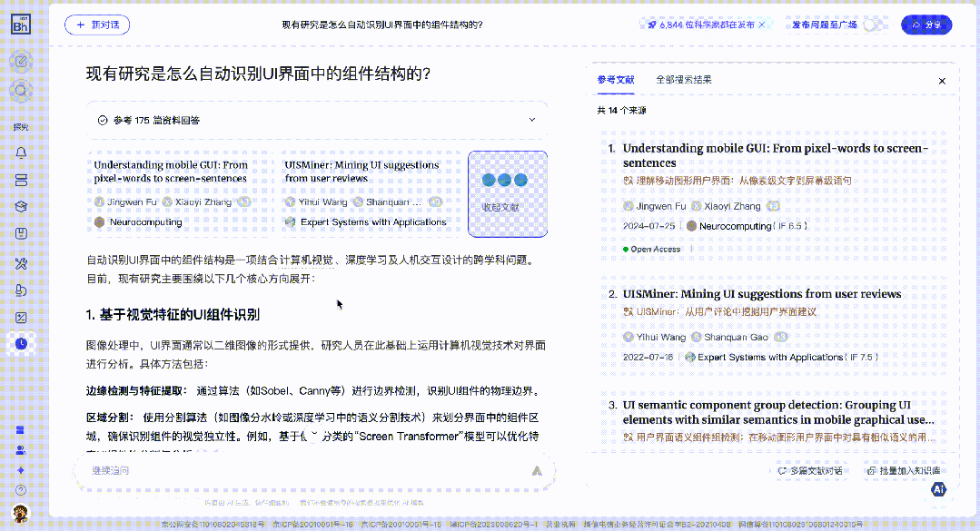The width and height of the screenshot is (980, 531).
Task: Switch to the 全部搜索结果 tab
Action: 684,80
